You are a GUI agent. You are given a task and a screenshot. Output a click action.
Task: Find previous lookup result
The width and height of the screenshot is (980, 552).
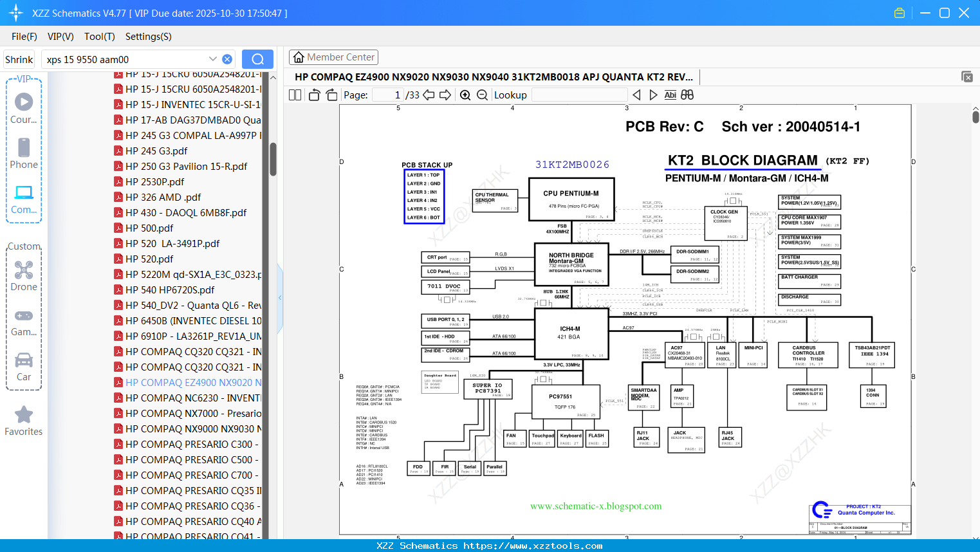click(636, 95)
